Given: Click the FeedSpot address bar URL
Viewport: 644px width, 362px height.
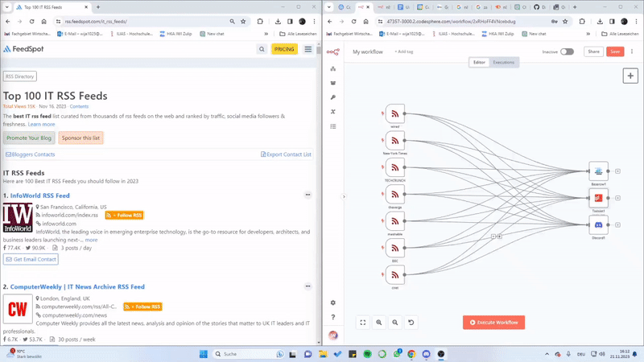Looking at the screenshot, I should (96, 22).
